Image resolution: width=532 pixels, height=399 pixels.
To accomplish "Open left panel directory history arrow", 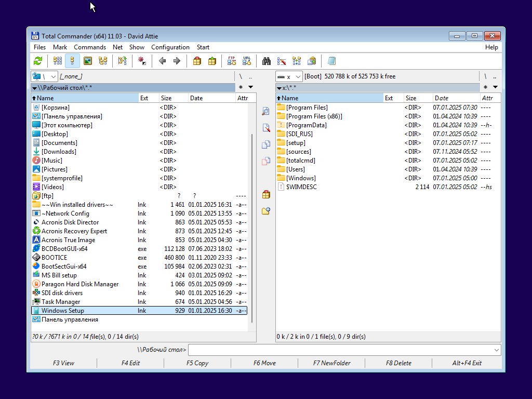I will [251, 87].
